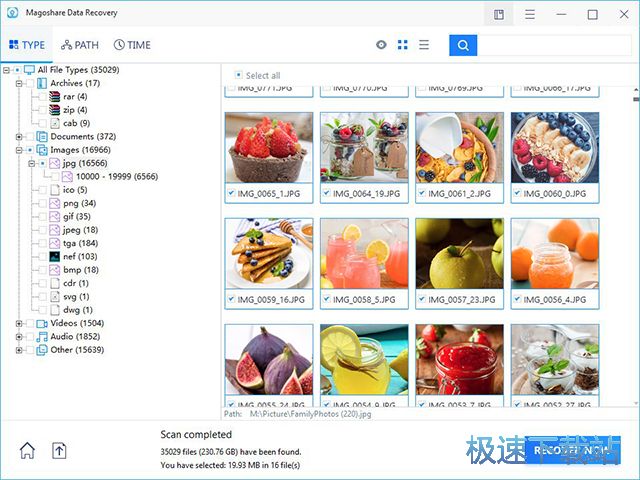Click the preview eye icon
The height and width of the screenshot is (480, 640).
pos(381,45)
